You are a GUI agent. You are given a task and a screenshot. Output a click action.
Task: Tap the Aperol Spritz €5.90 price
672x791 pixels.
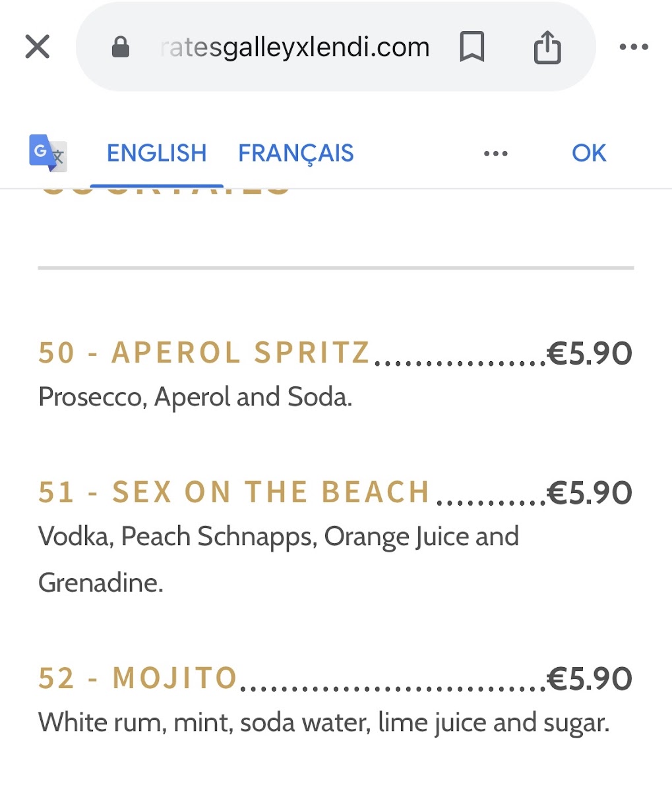pos(590,353)
